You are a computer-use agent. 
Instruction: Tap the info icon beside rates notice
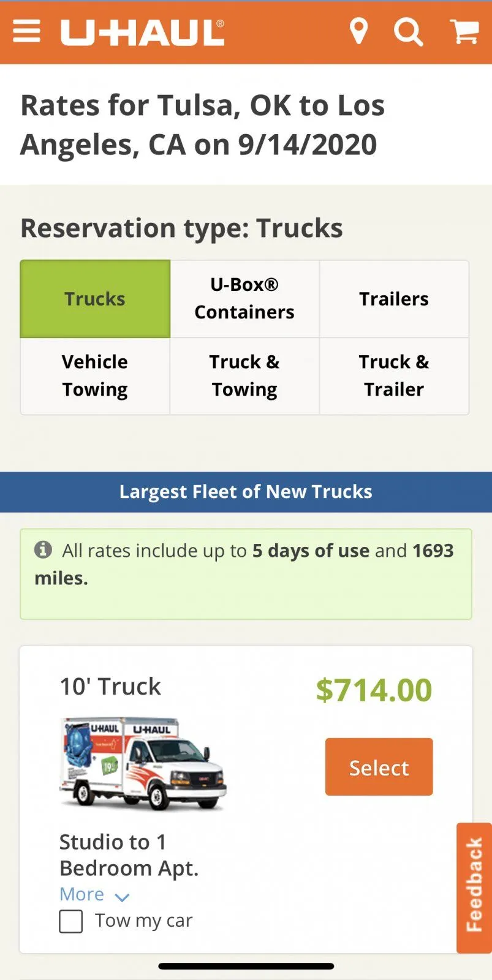[43, 549]
